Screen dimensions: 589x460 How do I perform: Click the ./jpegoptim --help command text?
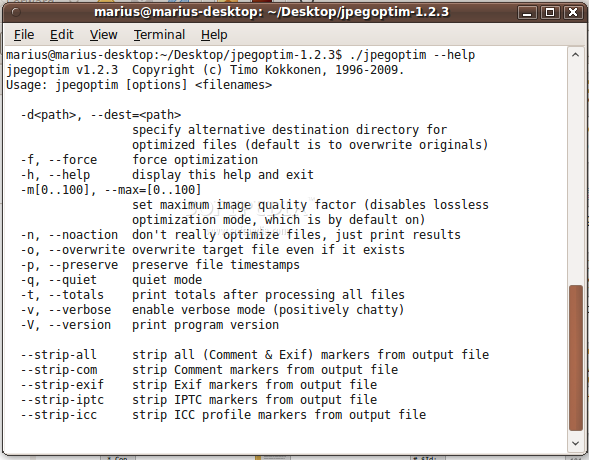[412, 55]
